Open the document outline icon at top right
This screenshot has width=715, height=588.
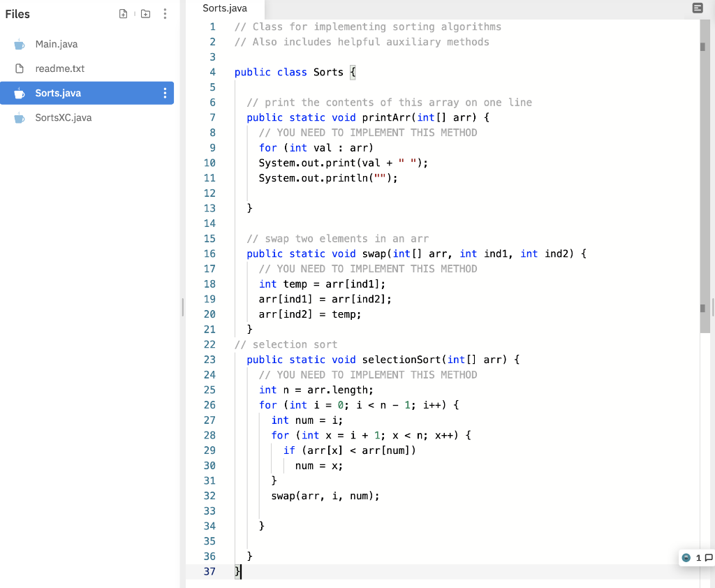698,8
